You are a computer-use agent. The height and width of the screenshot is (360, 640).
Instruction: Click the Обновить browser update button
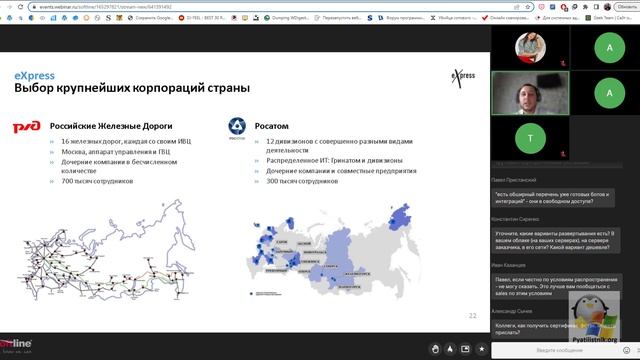coord(627,7)
